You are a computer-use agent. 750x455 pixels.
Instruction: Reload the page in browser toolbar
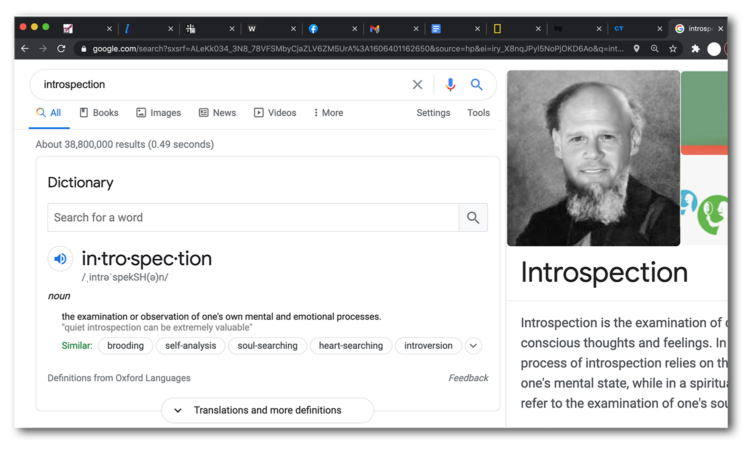click(61, 48)
